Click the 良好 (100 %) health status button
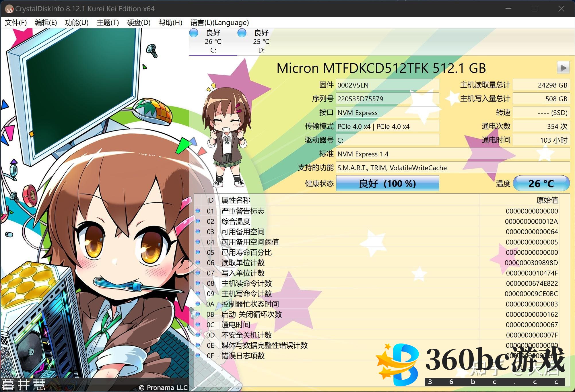Viewport: 575px width, 392px height. [x=387, y=183]
